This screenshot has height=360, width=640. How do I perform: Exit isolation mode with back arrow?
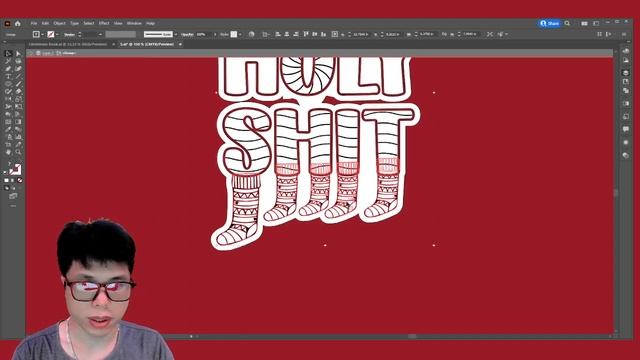(x=31, y=53)
